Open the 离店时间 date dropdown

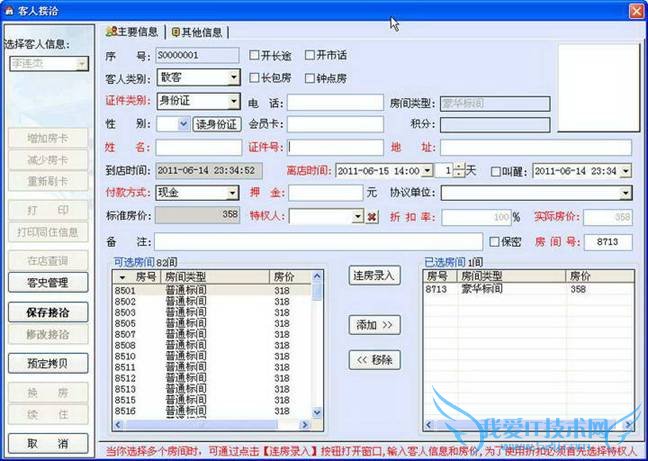427,171
